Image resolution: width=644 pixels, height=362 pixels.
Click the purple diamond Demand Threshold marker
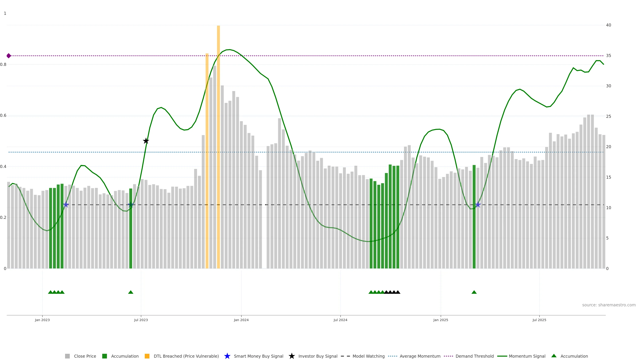point(9,56)
